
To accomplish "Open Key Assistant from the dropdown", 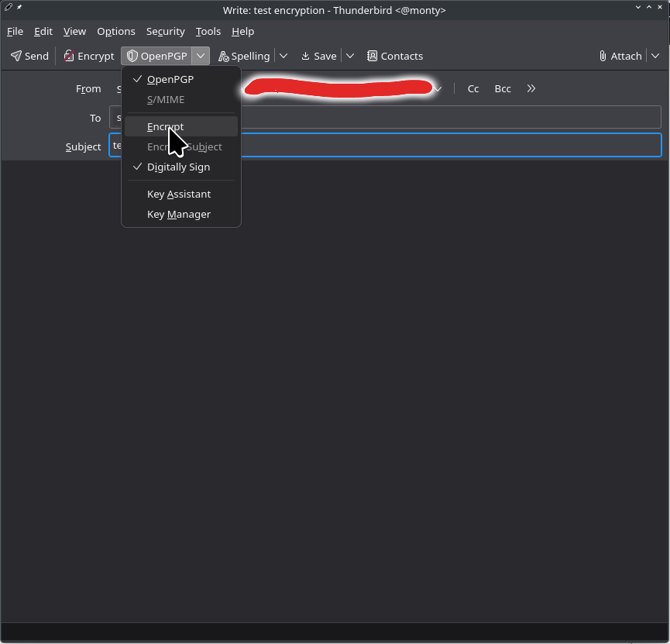I will (179, 194).
